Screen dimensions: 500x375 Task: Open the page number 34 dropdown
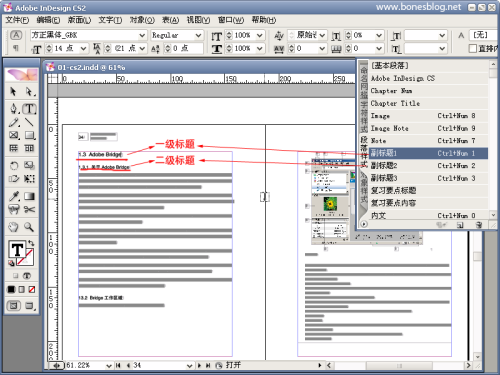click(x=189, y=366)
